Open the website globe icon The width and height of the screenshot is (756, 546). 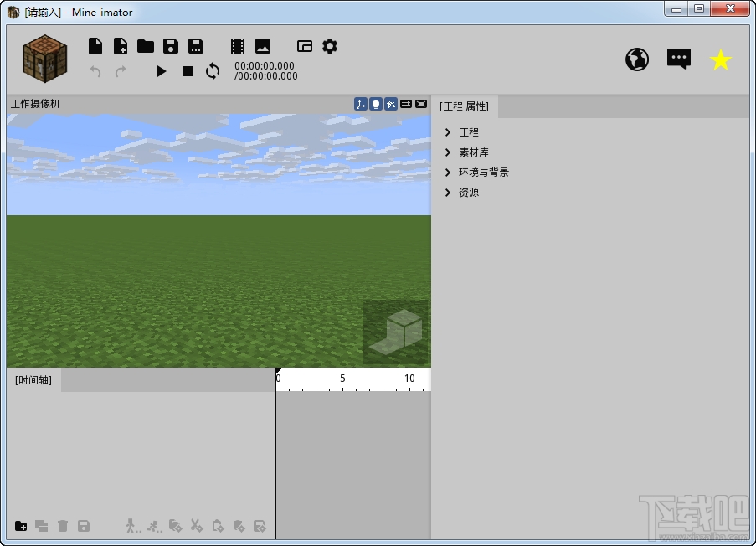pyautogui.click(x=637, y=59)
